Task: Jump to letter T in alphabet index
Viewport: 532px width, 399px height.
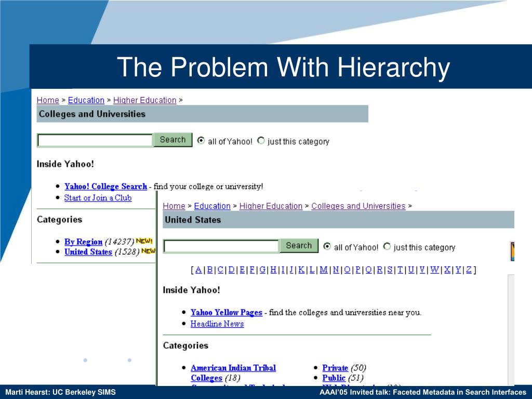Action: (x=400, y=270)
